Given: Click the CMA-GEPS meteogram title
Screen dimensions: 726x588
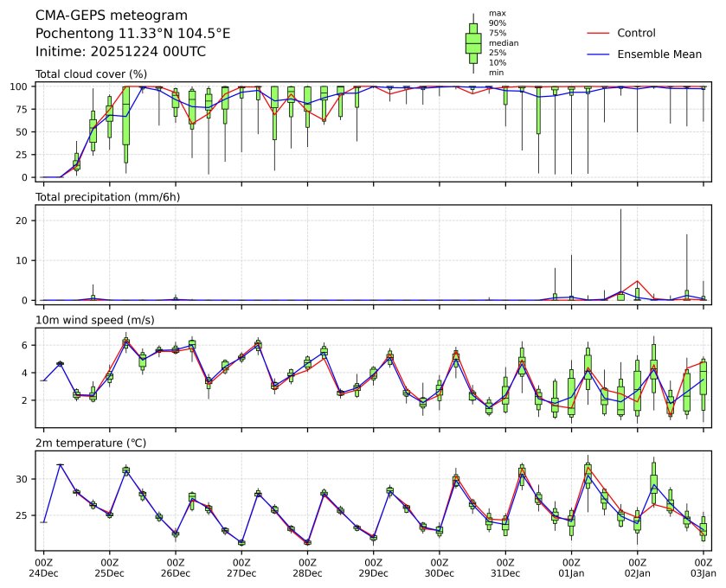Looking at the screenshot, I should coord(99,16).
